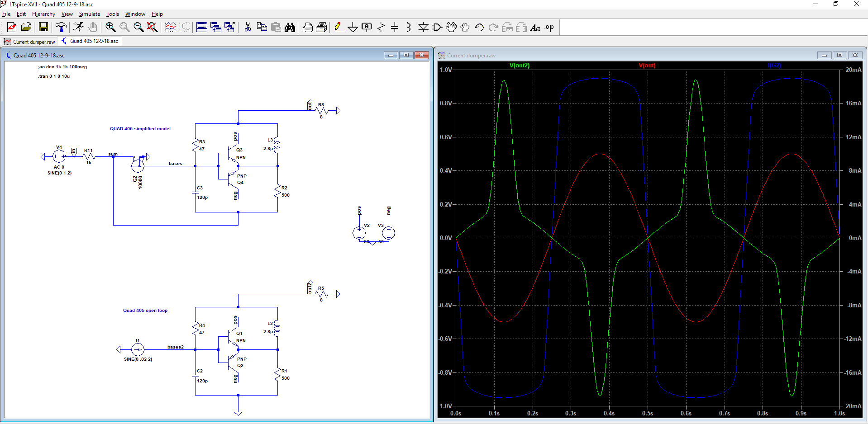Select the Drag closed-hand tool
This screenshot has height=424, width=868.
(x=465, y=28)
